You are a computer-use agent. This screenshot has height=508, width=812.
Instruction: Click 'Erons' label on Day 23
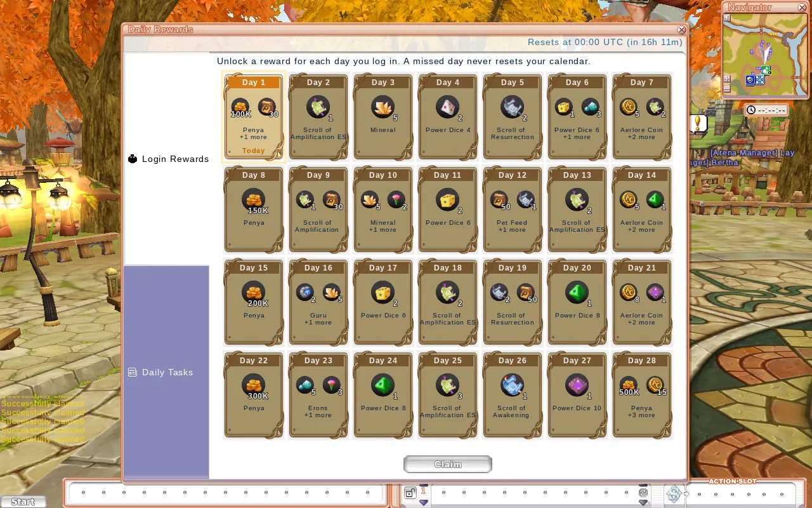318,408
